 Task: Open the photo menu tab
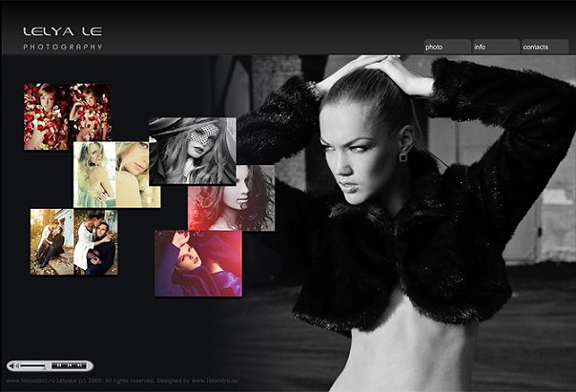[x=446, y=47]
